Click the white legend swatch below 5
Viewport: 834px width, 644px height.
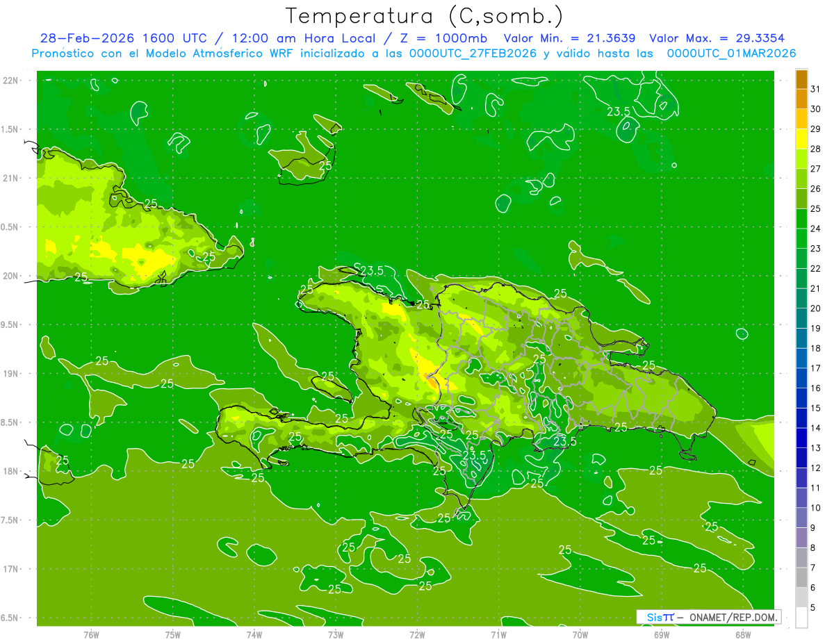tap(801, 618)
